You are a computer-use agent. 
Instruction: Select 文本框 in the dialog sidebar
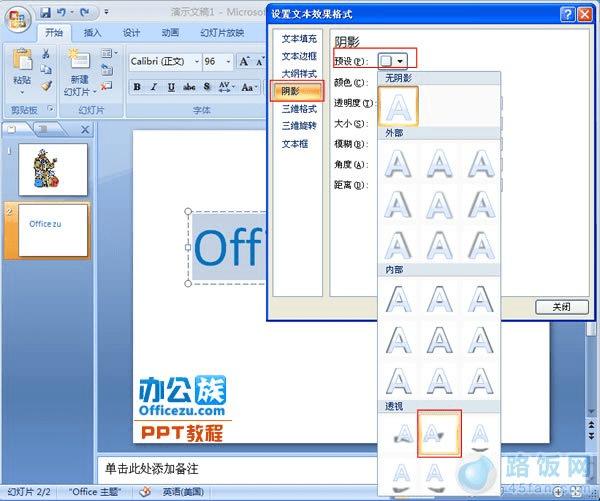295,144
